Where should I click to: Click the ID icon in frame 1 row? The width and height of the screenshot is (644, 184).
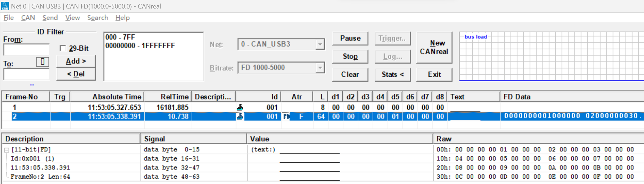[x=240, y=107]
